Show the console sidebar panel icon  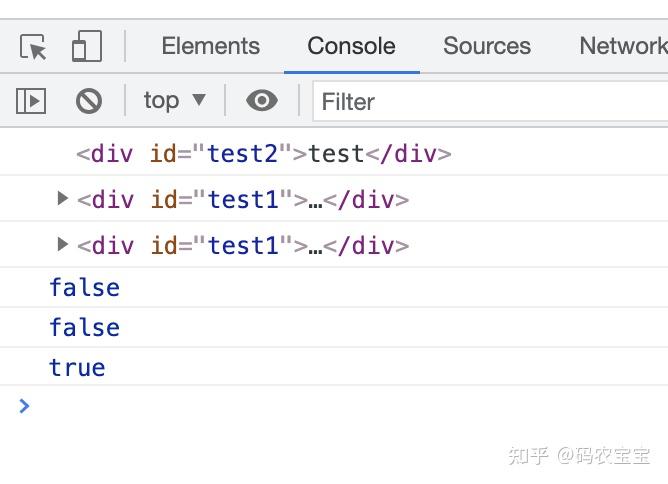(31, 101)
